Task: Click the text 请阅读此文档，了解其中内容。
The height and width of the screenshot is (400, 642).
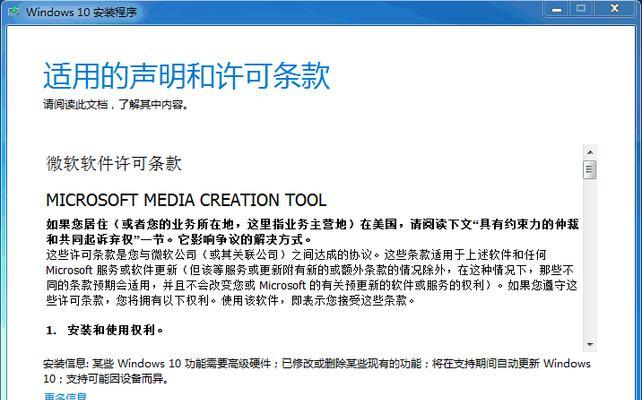Action: pyautogui.click(x=116, y=105)
